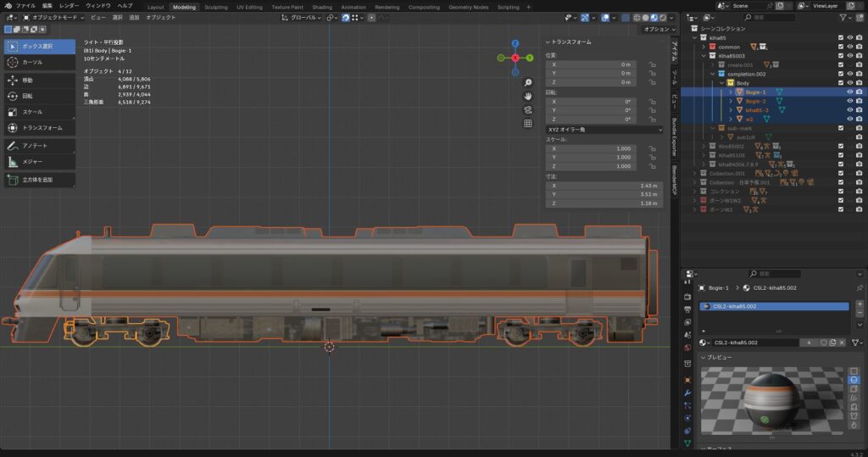Viewport: 868px width, 457px height.
Task: Toggle lock on location X
Action: click(x=652, y=64)
